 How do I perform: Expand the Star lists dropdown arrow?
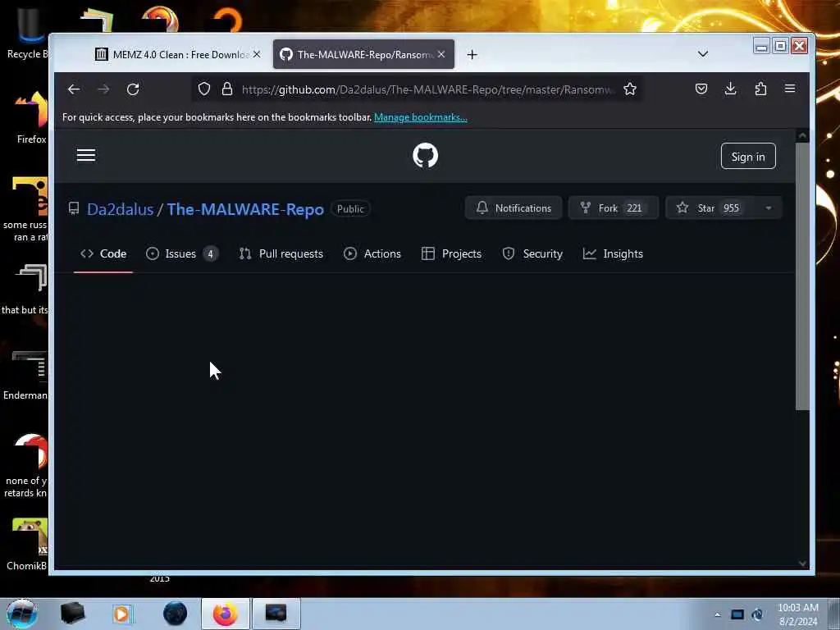click(x=768, y=208)
